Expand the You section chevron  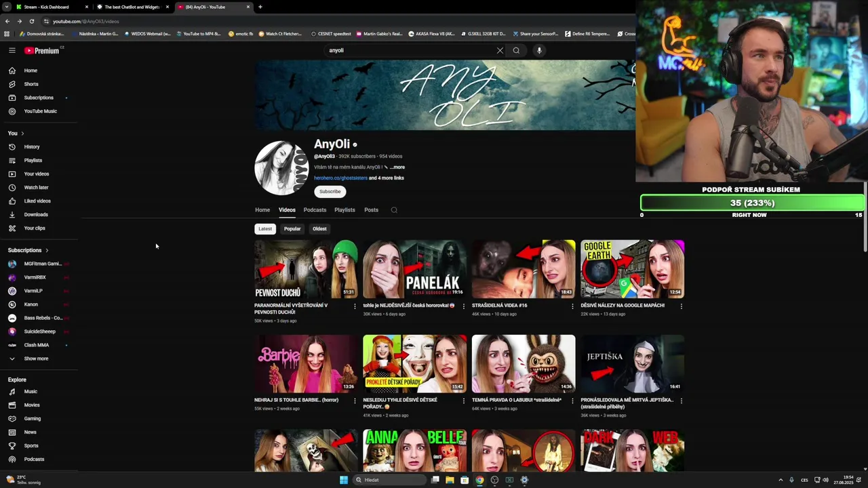[x=22, y=134]
